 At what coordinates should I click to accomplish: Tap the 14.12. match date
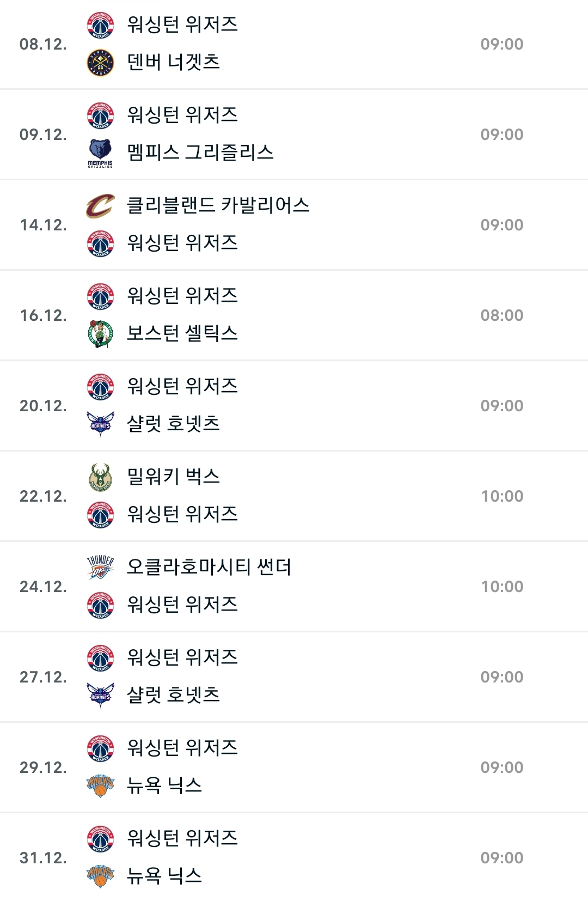point(44,225)
